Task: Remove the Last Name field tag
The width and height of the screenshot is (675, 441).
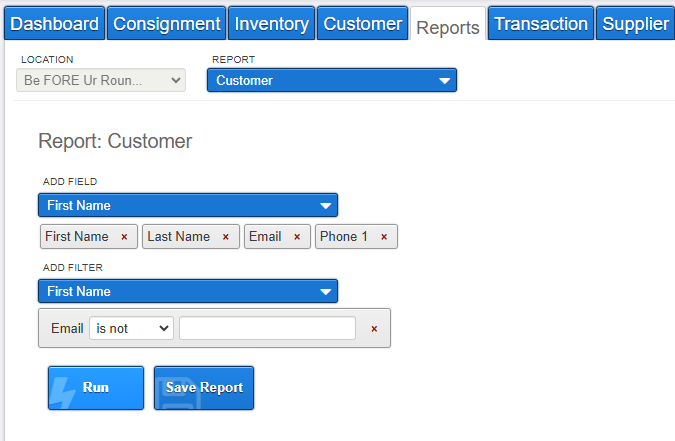Action: pos(226,237)
